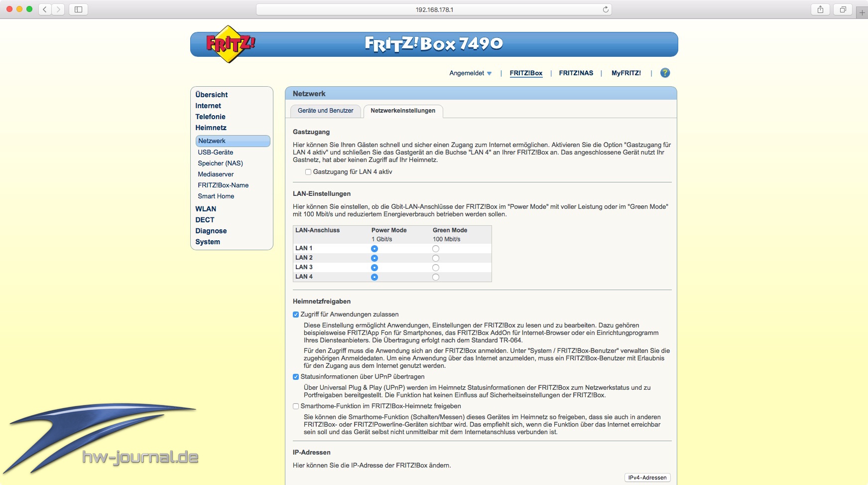868x485 pixels.
Task: Click the blue help question mark icon
Action: [665, 73]
